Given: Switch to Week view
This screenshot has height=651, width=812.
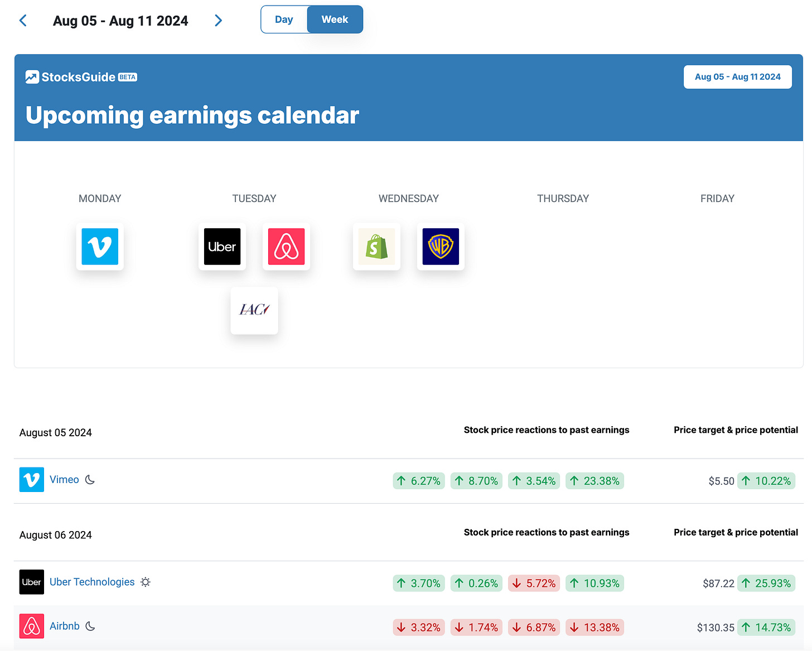Looking at the screenshot, I should [335, 20].
